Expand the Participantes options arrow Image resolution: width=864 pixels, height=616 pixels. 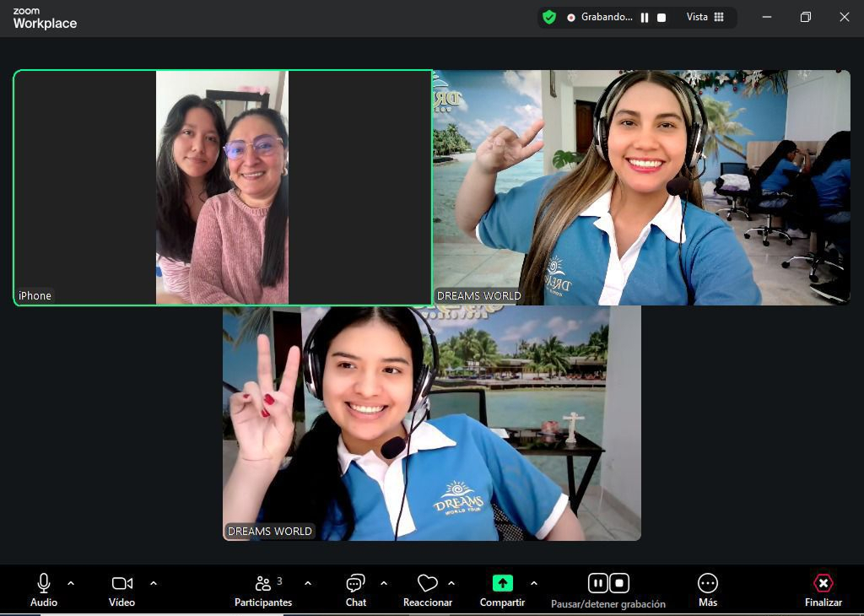tap(308, 583)
